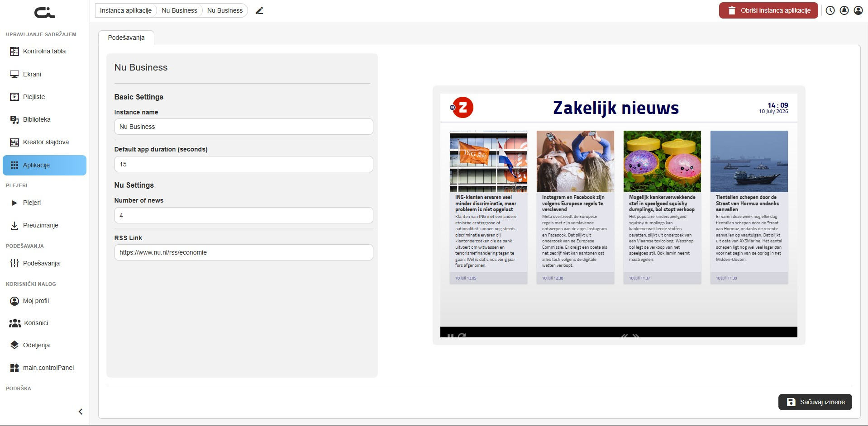This screenshot has height=426, width=868.
Task: Click headline 'ING-klanten ervaren veel minder discriminatie'
Action: (x=486, y=204)
